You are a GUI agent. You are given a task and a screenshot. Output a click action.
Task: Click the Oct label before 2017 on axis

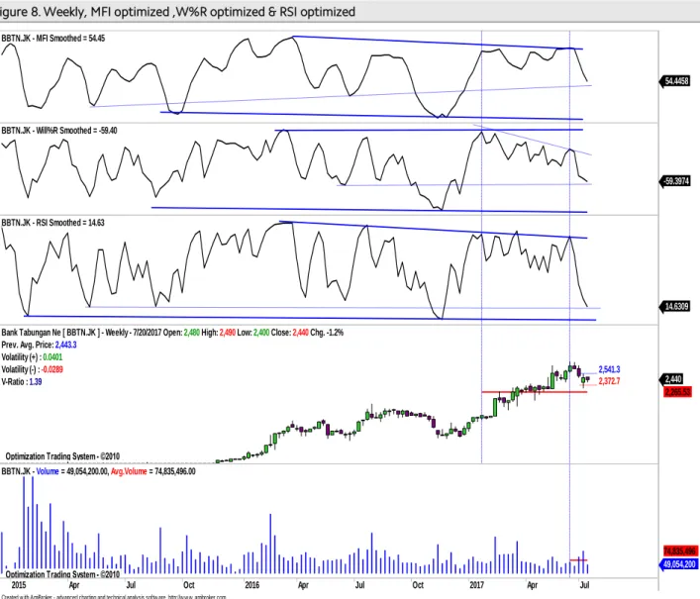click(418, 585)
